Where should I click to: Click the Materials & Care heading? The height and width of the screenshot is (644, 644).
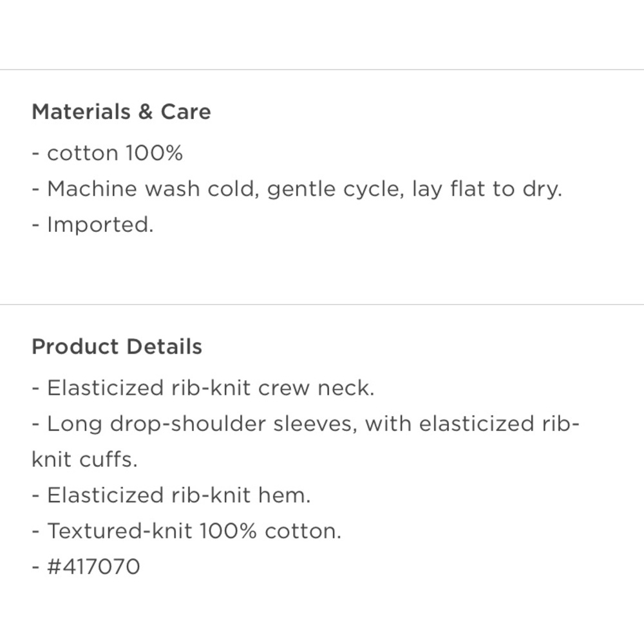click(121, 111)
